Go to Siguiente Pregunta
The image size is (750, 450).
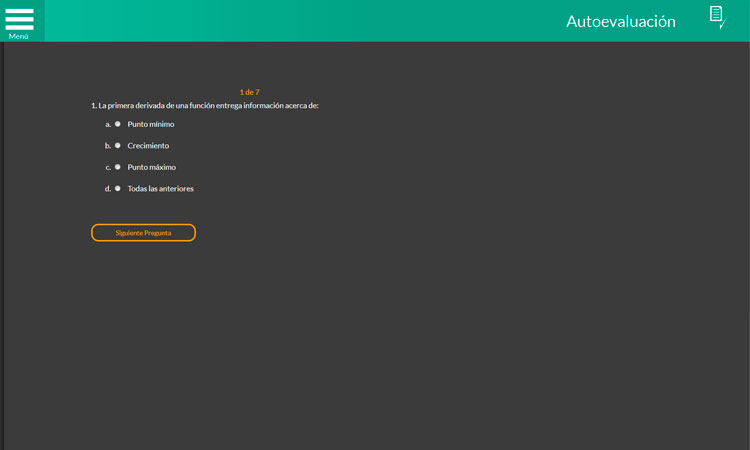coord(143,233)
